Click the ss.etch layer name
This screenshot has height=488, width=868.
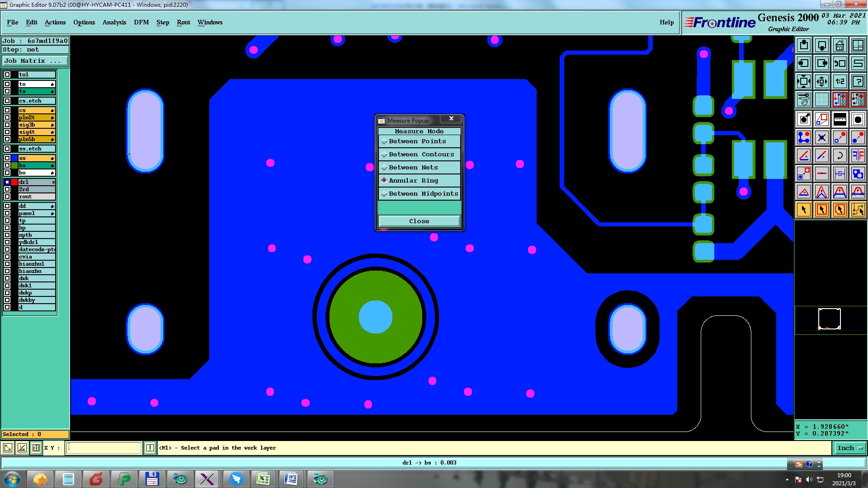37,149
